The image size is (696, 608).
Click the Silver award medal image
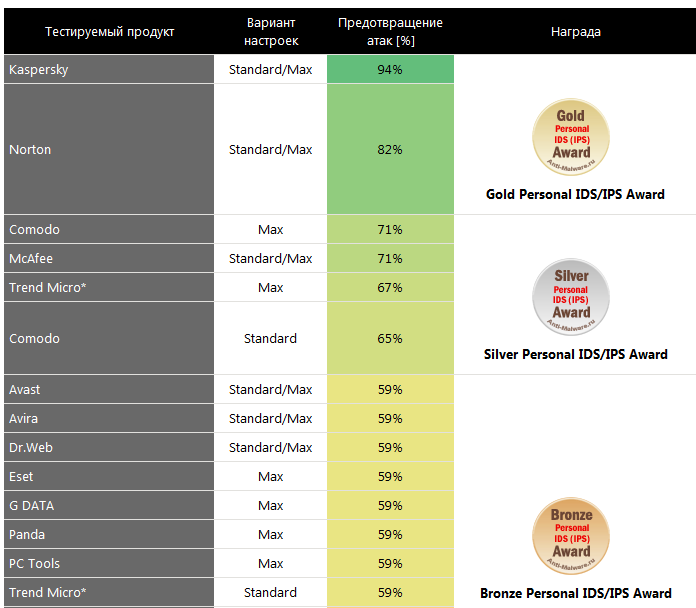[x=572, y=297]
